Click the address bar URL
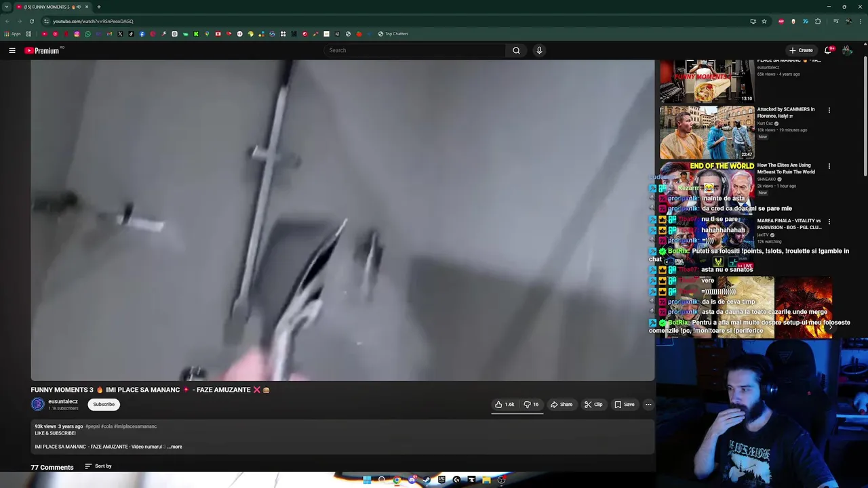The image size is (868, 488). coord(93,21)
